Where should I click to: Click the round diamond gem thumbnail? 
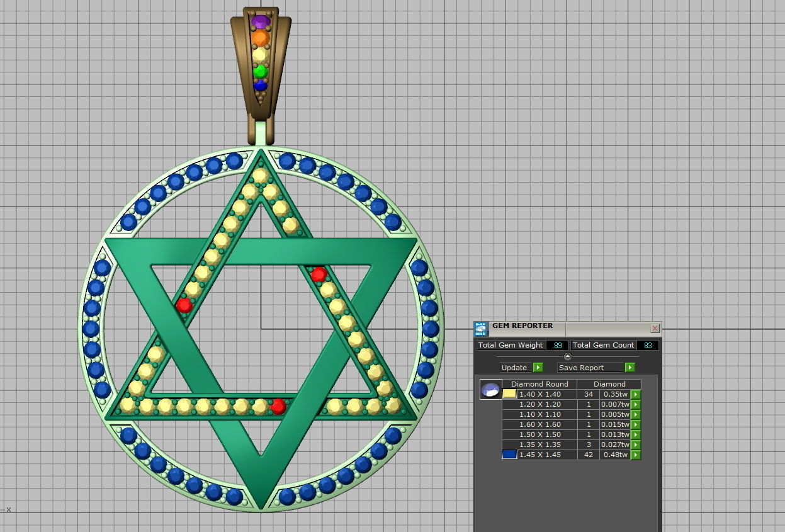[x=490, y=389]
